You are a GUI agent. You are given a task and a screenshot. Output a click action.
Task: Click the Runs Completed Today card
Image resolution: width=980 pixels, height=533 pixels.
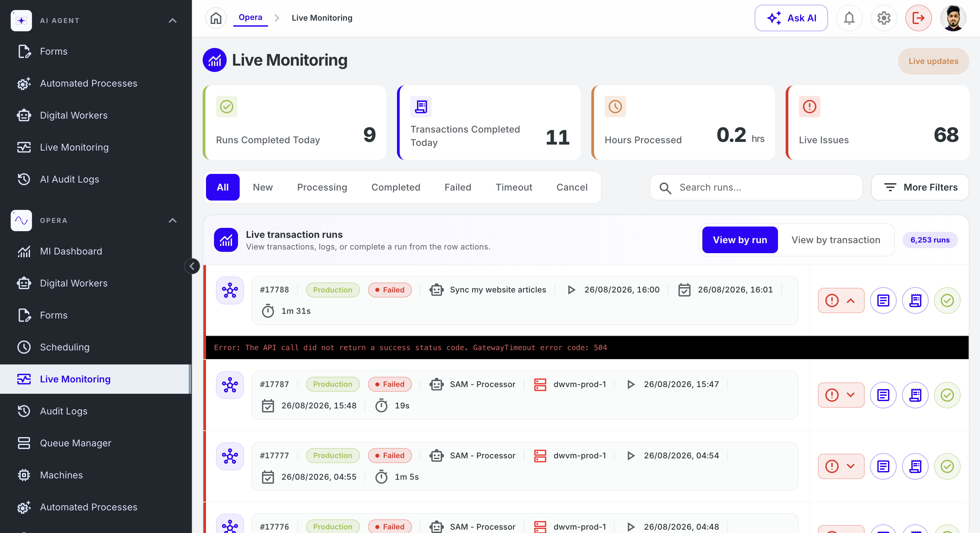[295, 122]
